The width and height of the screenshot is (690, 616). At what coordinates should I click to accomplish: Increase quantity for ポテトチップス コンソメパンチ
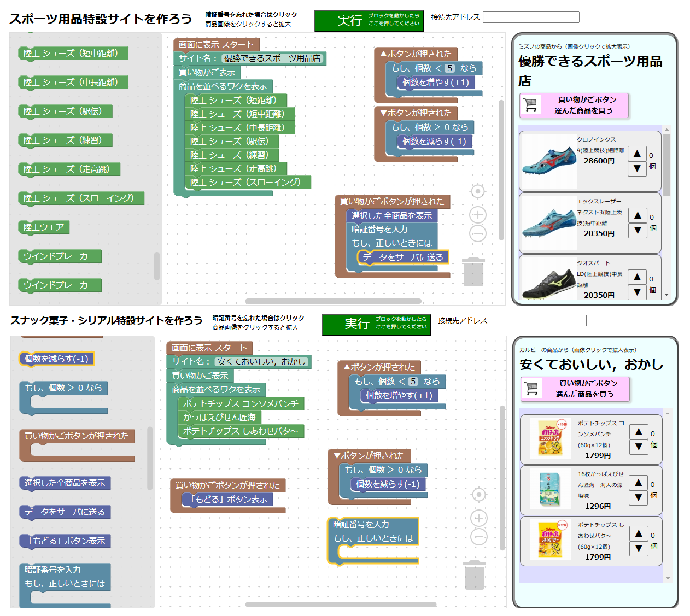coord(639,432)
